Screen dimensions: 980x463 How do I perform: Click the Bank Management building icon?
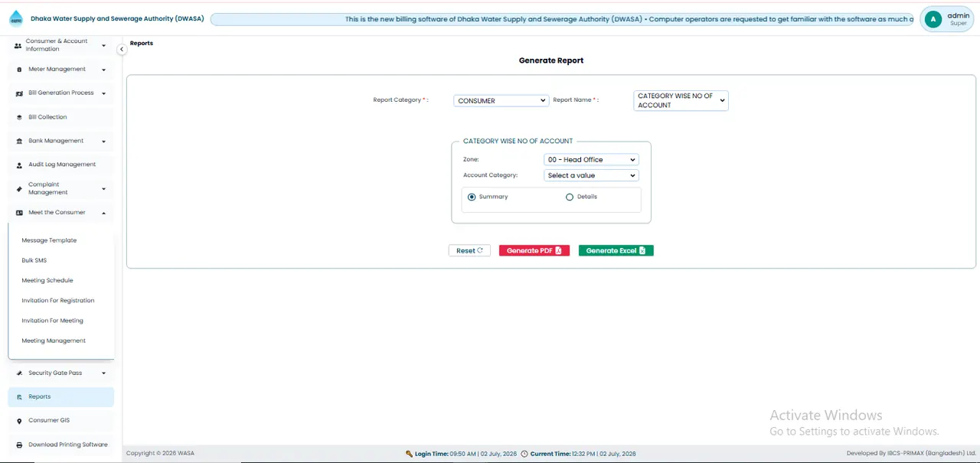click(19, 141)
